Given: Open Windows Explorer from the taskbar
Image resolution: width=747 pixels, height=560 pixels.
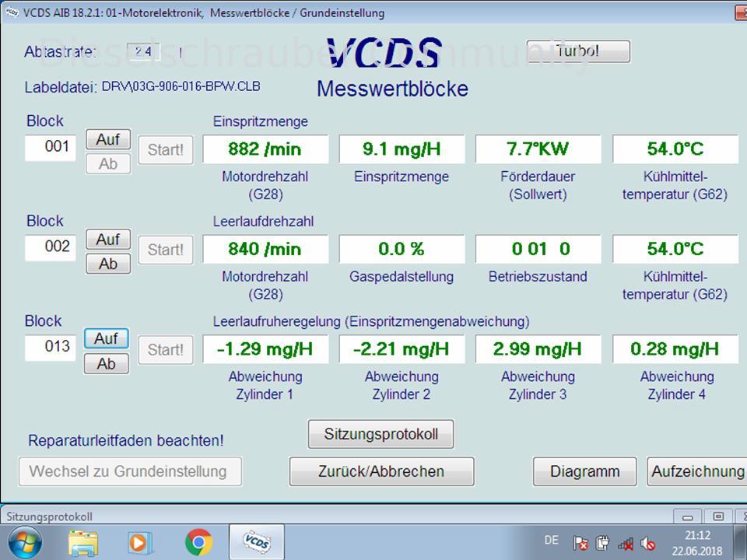Looking at the screenshot, I should click(83, 543).
